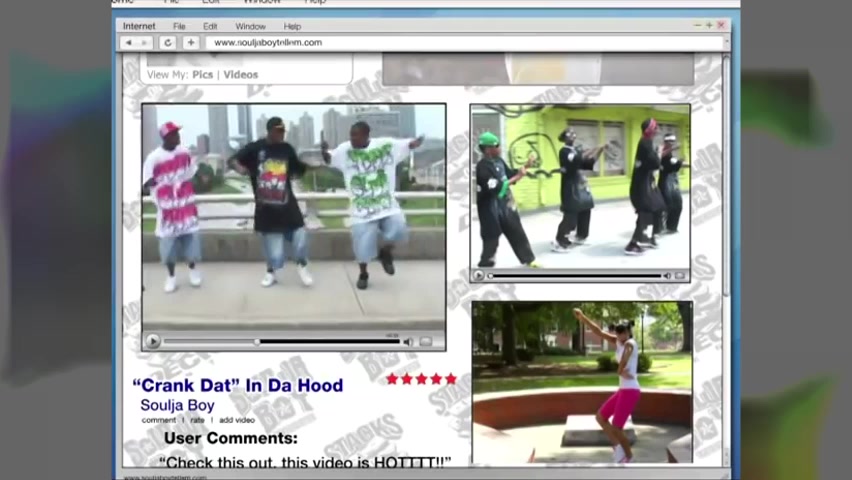This screenshot has height=480, width=852.
Task: Click the "Crank Dat" In Da Hood title
Action: click(237, 385)
